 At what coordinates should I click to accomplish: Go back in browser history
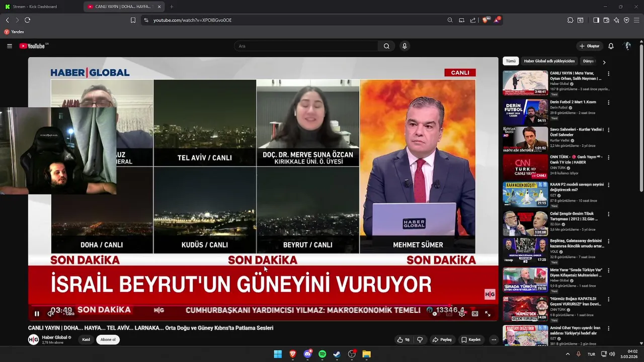point(7,20)
